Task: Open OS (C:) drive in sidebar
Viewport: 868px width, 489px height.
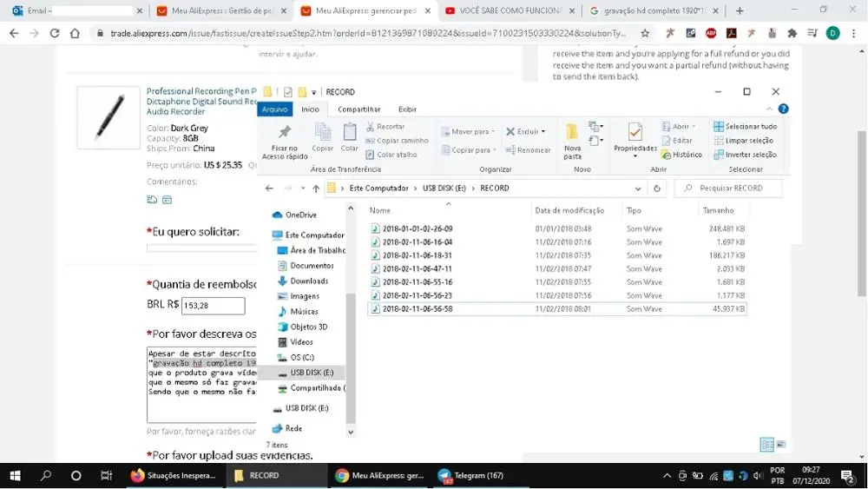Action: tap(296, 358)
